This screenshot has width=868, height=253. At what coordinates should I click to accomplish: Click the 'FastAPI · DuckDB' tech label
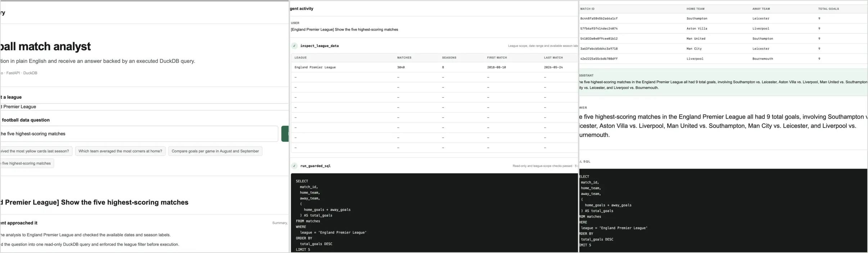pyautogui.click(x=22, y=73)
